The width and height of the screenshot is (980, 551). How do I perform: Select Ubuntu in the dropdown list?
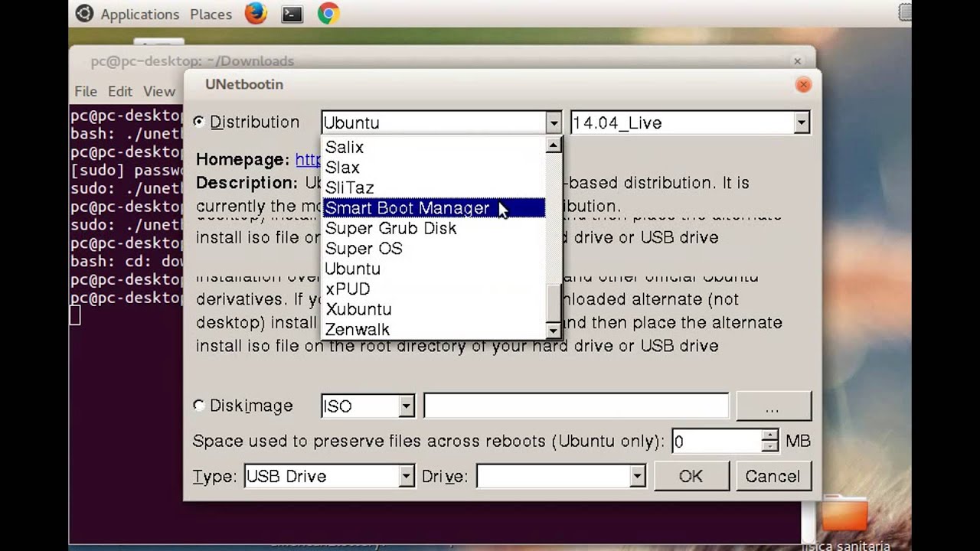434,269
